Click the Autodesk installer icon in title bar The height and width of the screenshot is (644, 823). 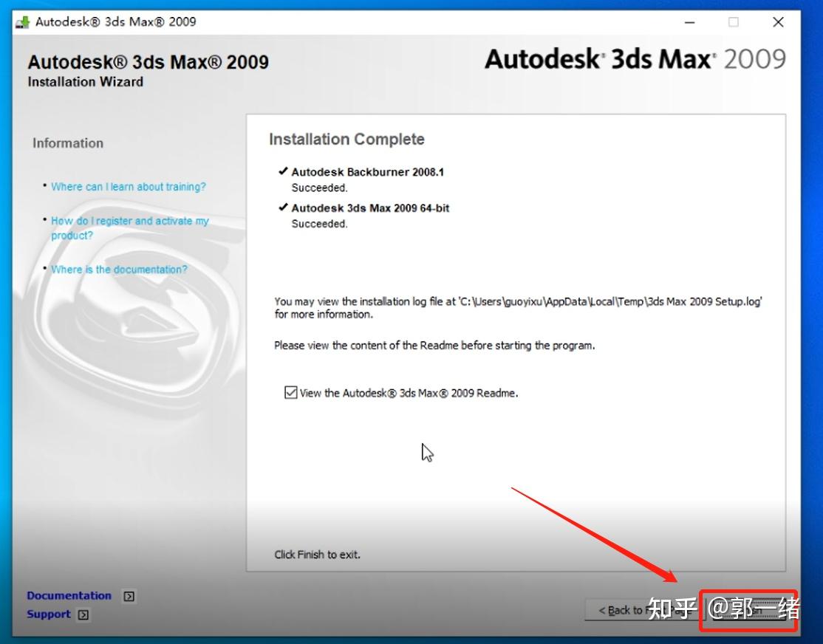(23, 22)
